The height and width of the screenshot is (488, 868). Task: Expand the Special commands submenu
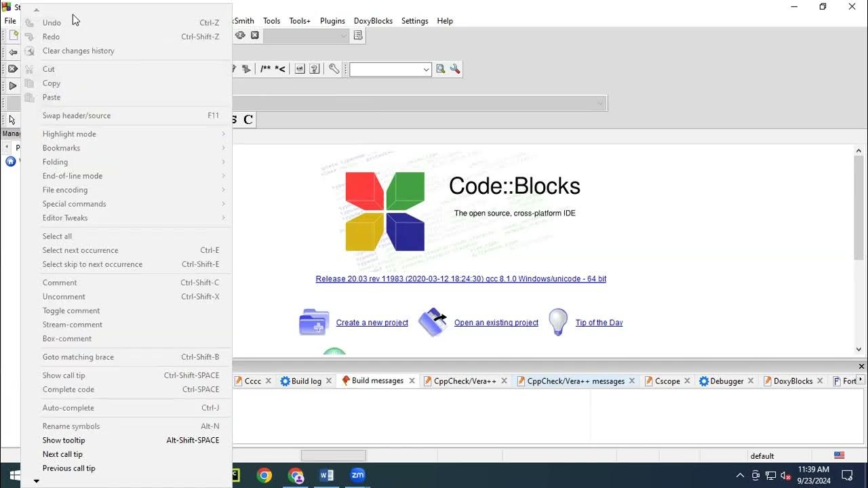point(127,204)
